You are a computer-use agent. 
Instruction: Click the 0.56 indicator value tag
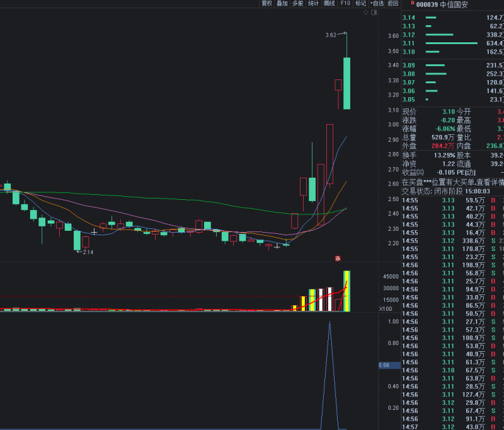pyautogui.click(x=384, y=365)
